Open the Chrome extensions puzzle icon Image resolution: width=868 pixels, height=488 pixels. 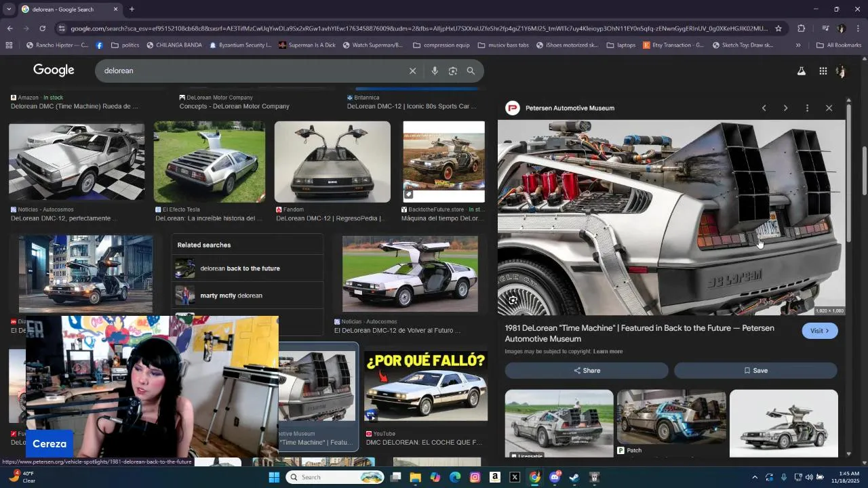pyautogui.click(x=801, y=28)
